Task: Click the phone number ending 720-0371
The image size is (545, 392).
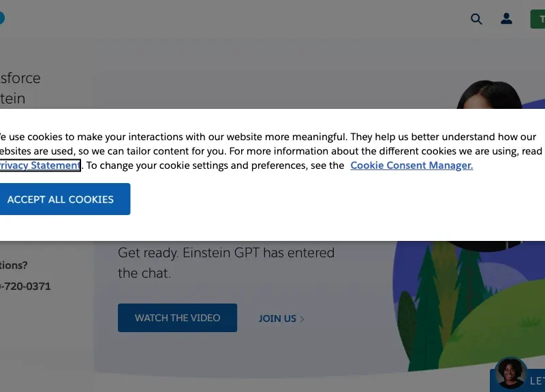Action: coord(25,287)
